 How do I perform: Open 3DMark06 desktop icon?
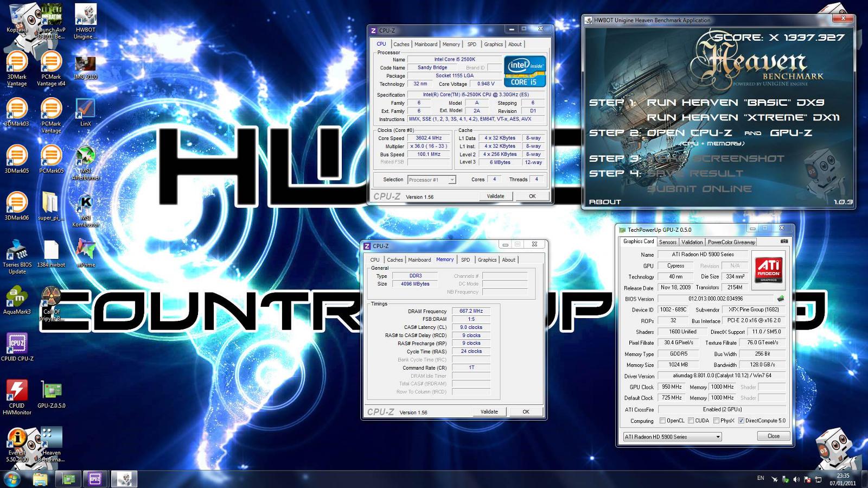click(17, 206)
